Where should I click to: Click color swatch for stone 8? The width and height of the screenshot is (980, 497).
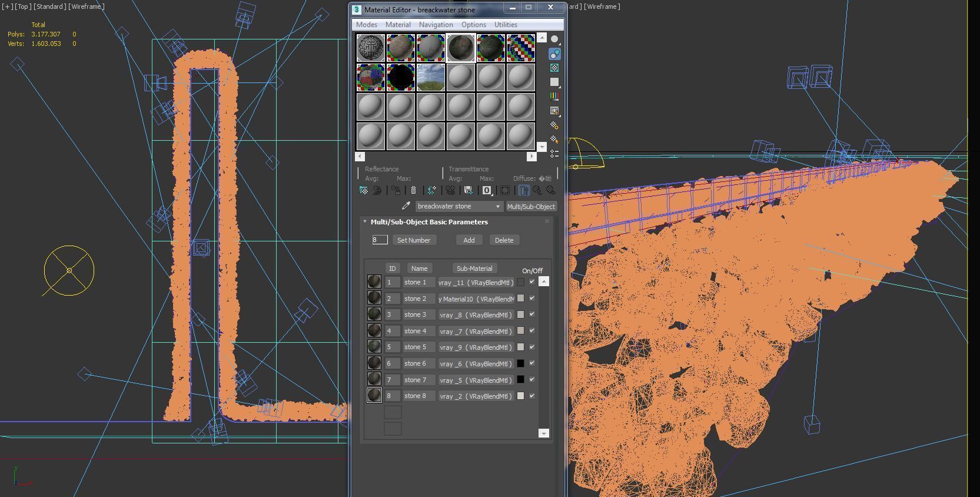[x=520, y=396]
